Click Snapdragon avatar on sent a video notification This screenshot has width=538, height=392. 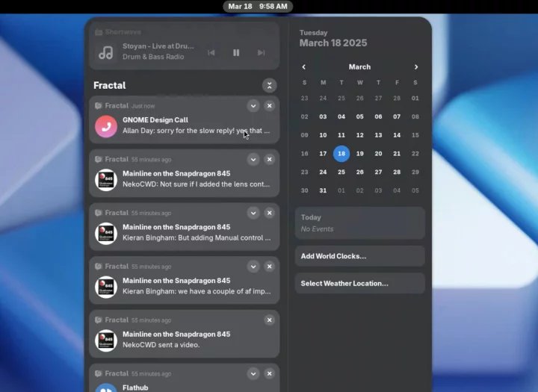click(x=106, y=340)
